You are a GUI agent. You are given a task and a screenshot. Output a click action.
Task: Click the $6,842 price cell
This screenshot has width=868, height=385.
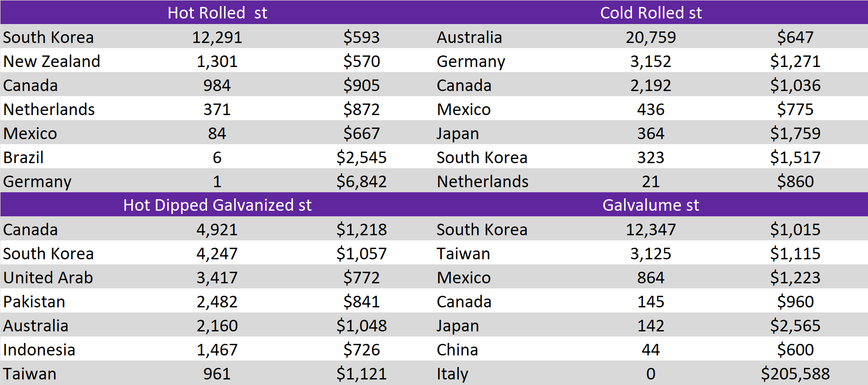[x=361, y=181]
